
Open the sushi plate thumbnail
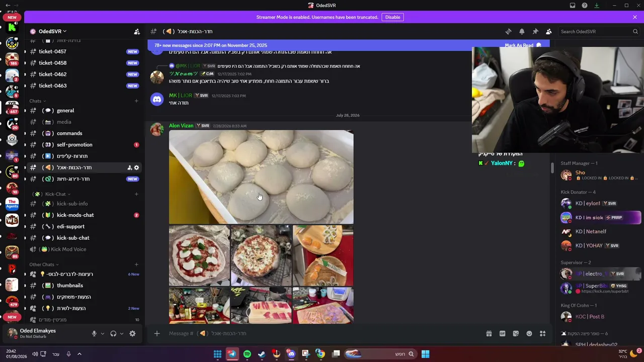pyautogui.click(x=323, y=255)
